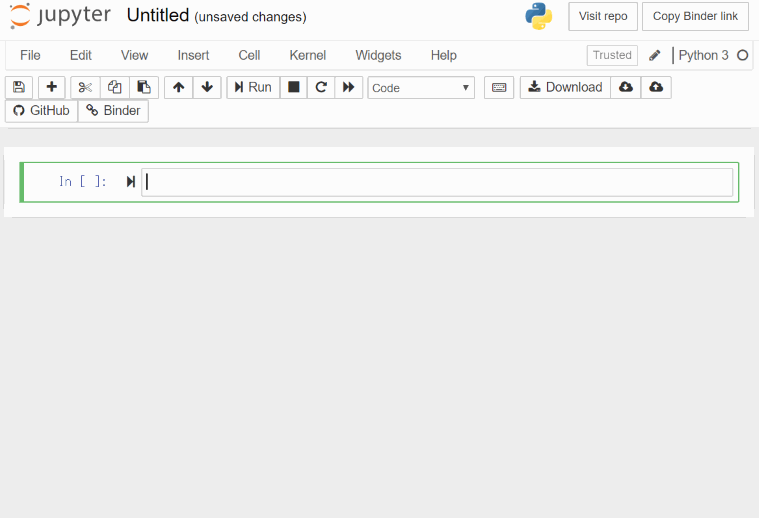
Task: Paste cells below using clipboard icon
Action: pyautogui.click(x=143, y=87)
